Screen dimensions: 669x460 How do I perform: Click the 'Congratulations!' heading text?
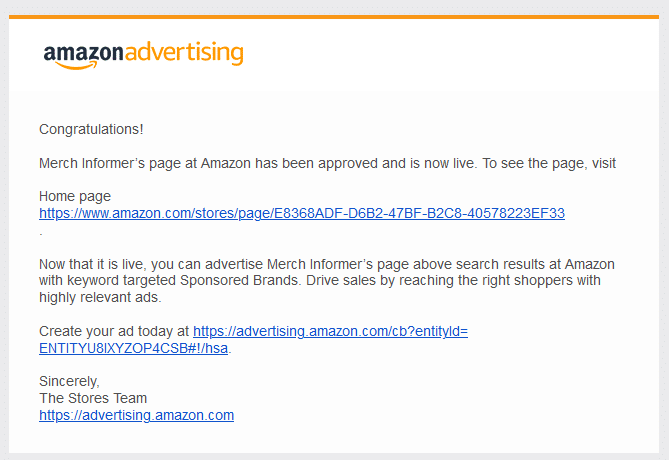pyautogui.click(x=91, y=129)
